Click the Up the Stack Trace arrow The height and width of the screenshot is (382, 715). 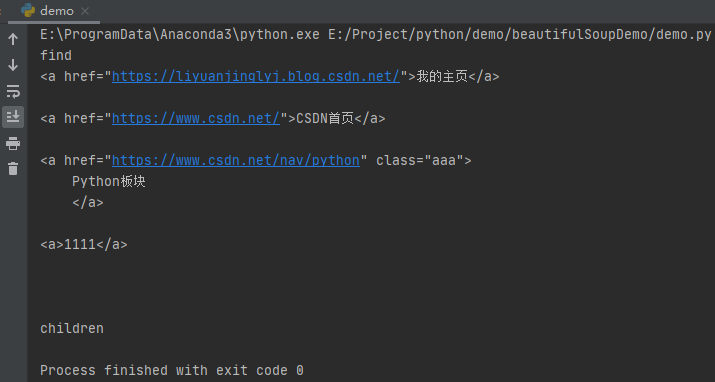point(13,39)
